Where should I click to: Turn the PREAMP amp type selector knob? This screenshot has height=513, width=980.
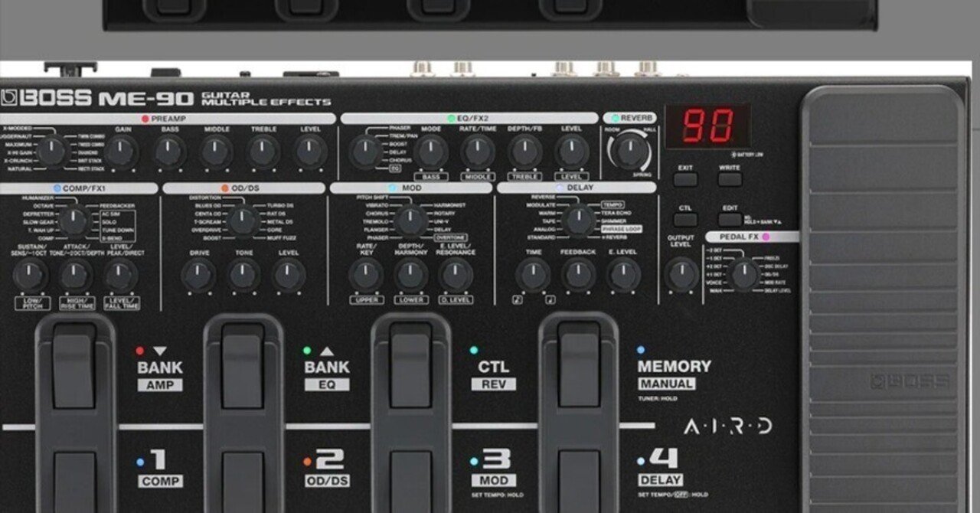coord(51,152)
